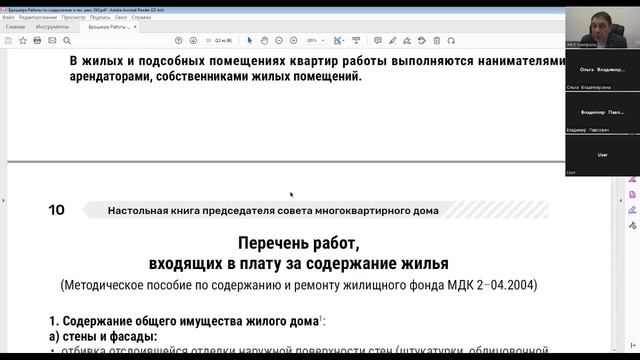This screenshot has width=640, height=360.
Task: Go to the previous page with the up arrow
Action: pos(178,40)
